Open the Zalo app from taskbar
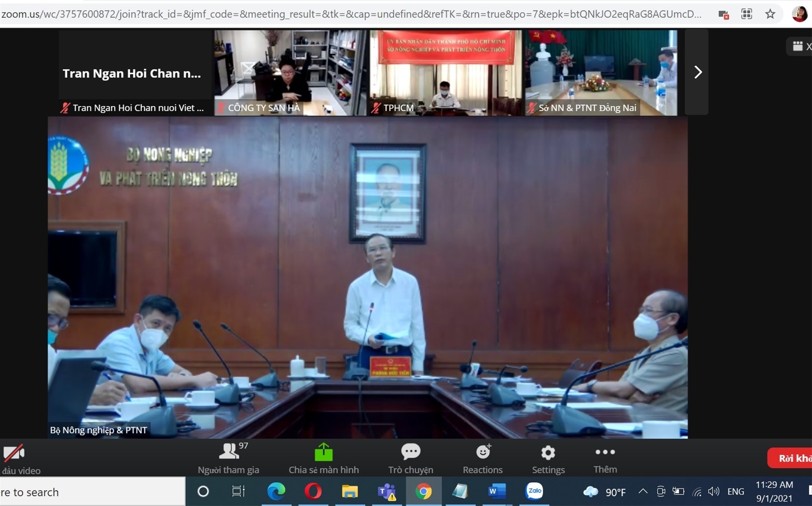Viewport: 812px width, 506px height. [534, 491]
